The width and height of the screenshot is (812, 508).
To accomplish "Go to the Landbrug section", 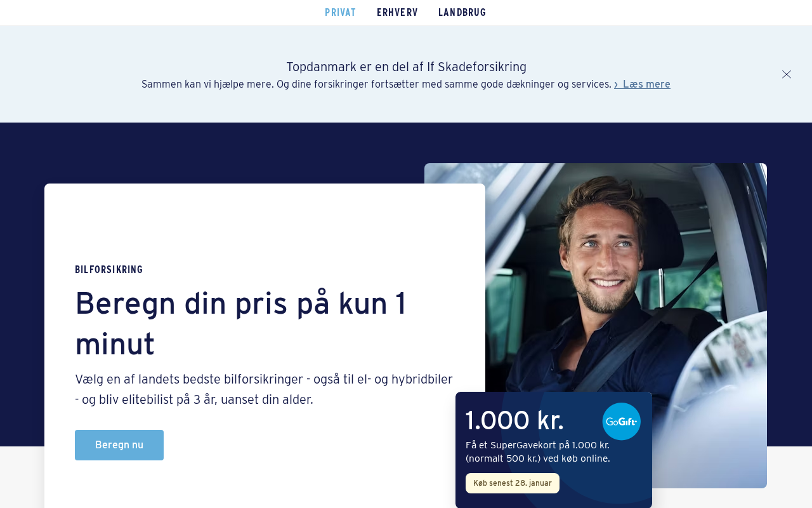I will [x=462, y=13].
